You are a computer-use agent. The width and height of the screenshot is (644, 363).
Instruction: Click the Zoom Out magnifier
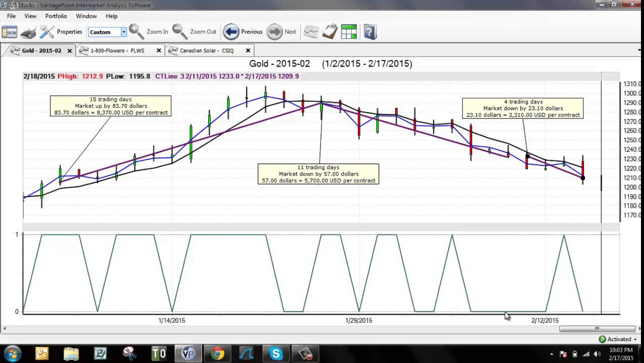(179, 31)
